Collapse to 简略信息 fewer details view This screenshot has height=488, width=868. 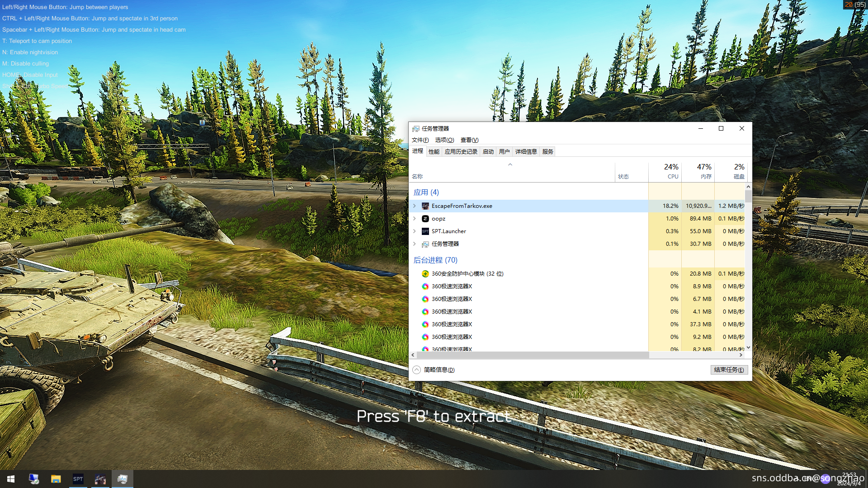(434, 370)
